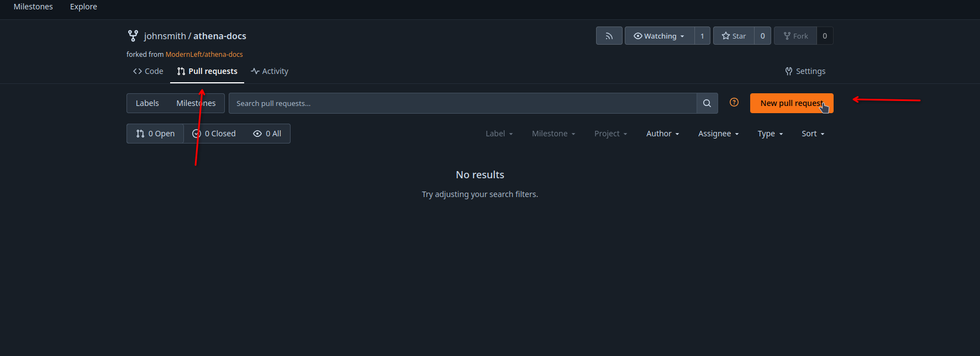
Task: Open the Labels page
Action: point(147,103)
